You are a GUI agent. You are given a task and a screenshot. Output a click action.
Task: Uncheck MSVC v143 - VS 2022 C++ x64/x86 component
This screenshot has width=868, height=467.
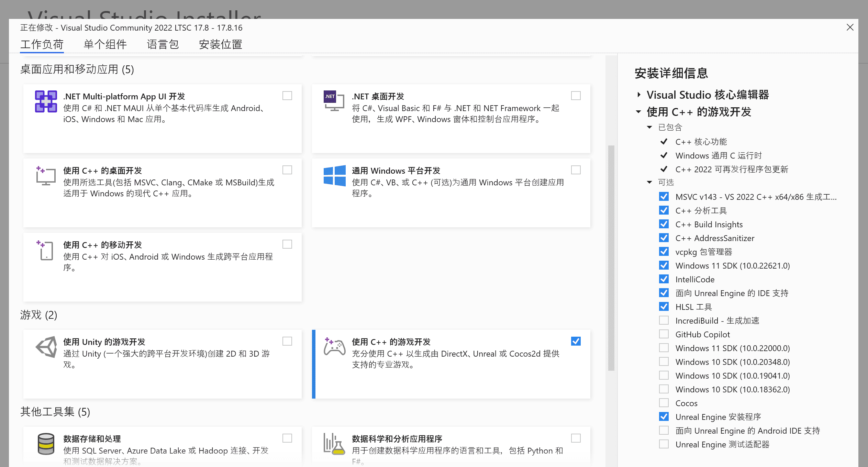(664, 196)
